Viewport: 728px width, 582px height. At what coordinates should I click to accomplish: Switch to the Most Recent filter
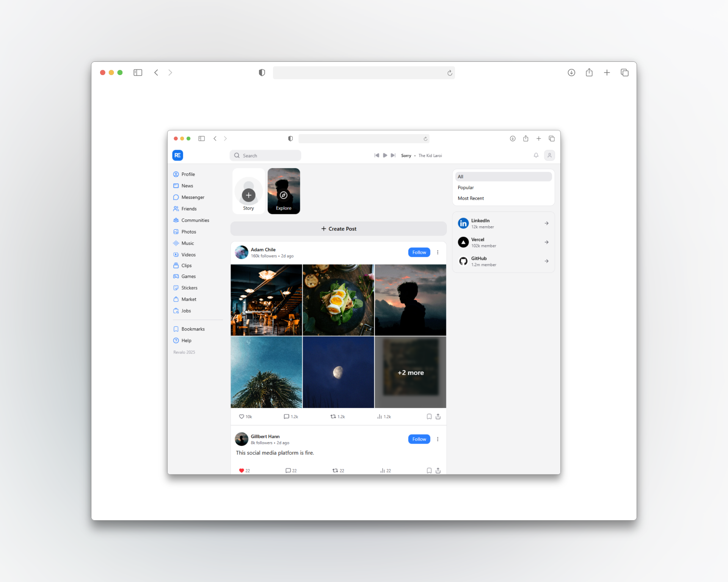(x=471, y=198)
